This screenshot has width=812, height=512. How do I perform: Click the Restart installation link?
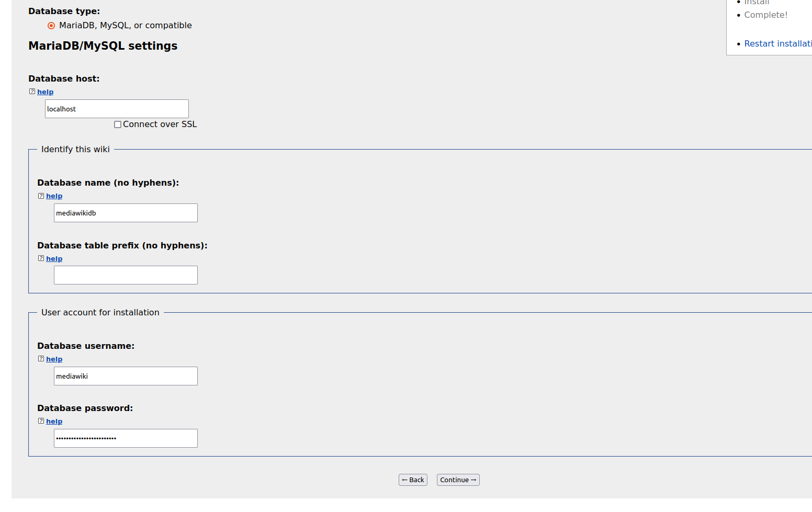click(778, 44)
